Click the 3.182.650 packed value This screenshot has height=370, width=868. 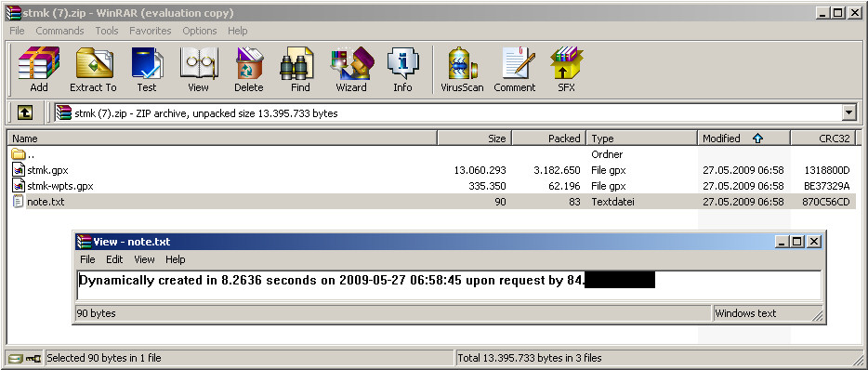pos(557,170)
